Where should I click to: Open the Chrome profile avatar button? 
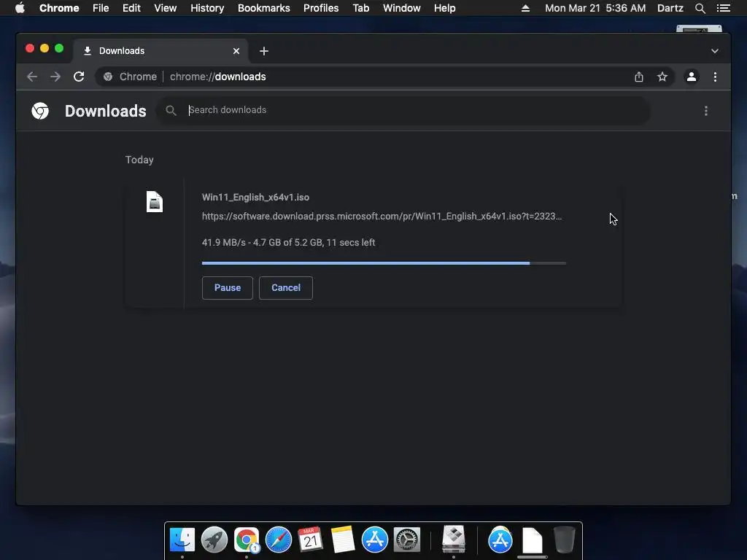692,77
